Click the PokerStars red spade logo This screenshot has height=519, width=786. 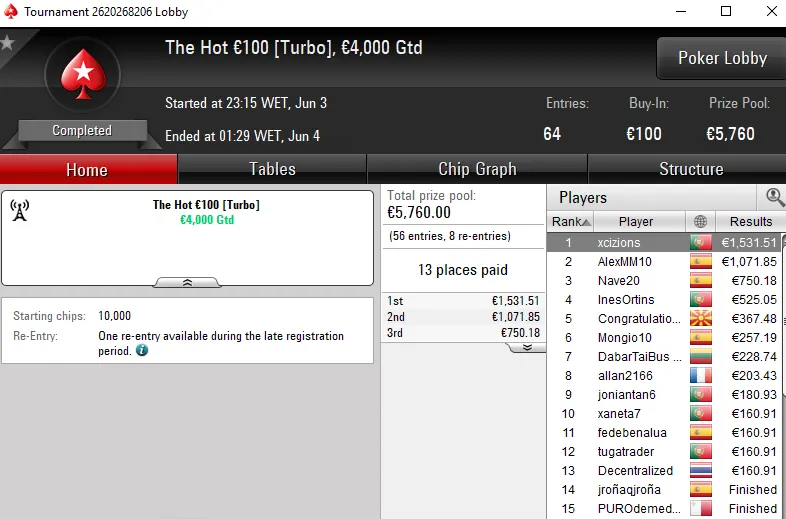pos(82,75)
